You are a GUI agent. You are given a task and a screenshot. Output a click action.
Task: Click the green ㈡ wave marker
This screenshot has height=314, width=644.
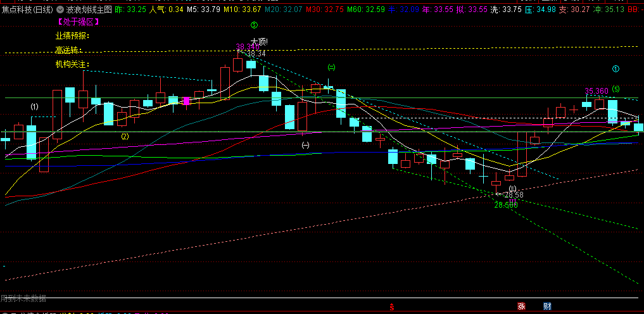click(331, 67)
